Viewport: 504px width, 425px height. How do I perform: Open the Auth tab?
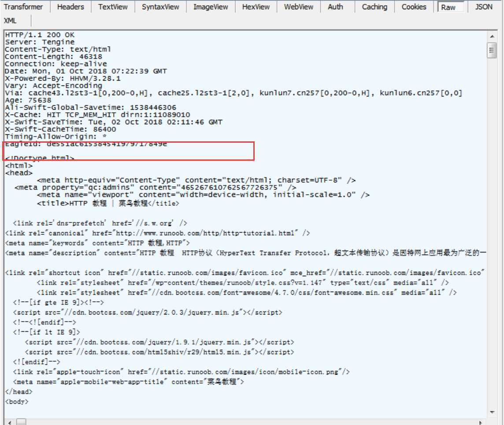pos(335,7)
